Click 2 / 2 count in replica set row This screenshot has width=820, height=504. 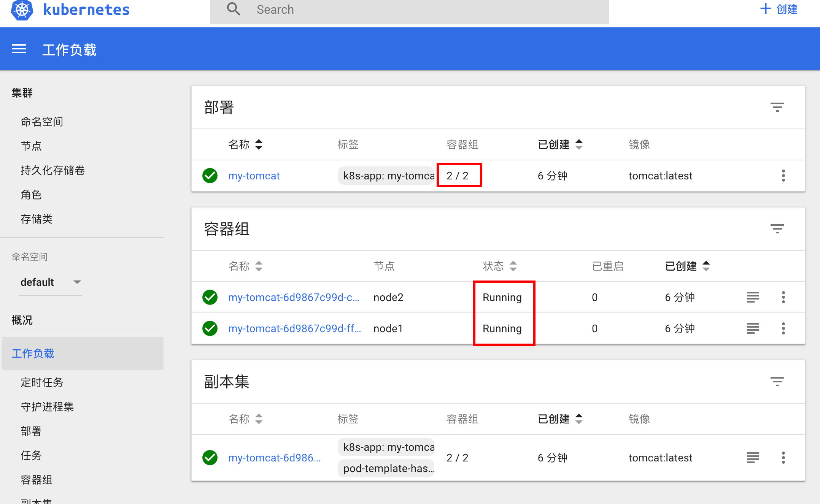click(457, 458)
